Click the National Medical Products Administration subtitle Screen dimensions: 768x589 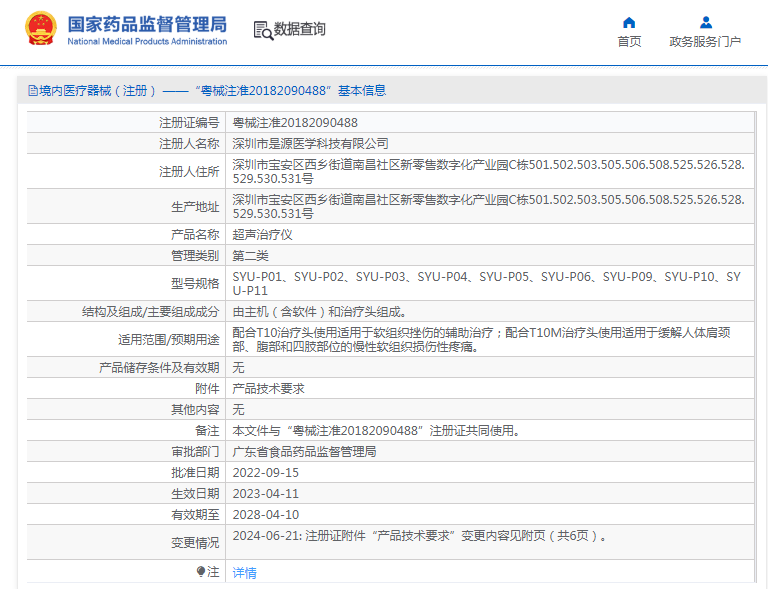pyautogui.click(x=147, y=42)
